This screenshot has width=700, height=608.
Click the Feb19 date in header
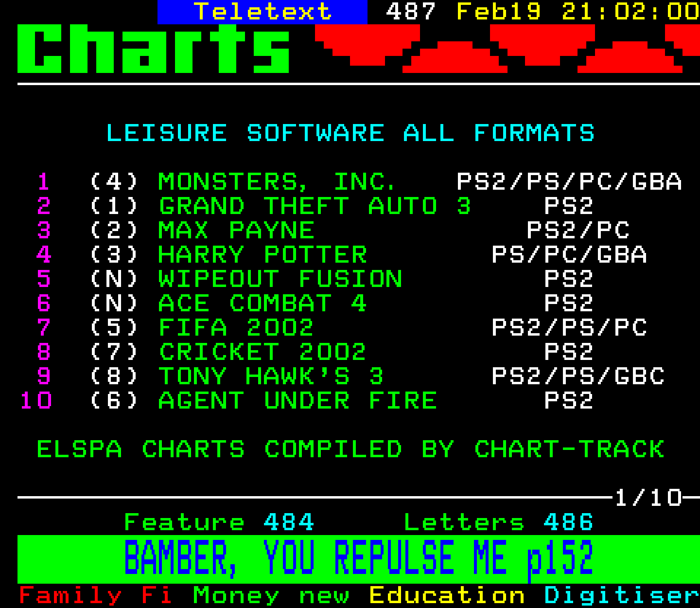click(x=499, y=12)
